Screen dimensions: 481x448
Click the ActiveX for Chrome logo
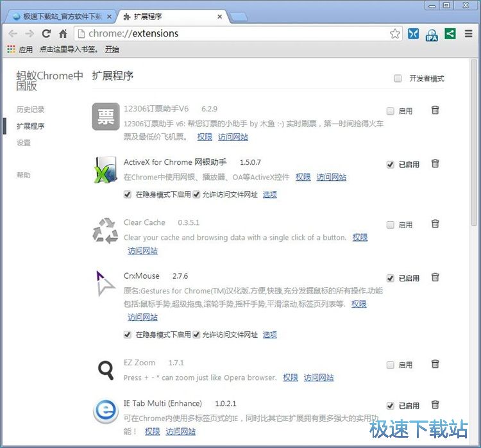pos(105,170)
